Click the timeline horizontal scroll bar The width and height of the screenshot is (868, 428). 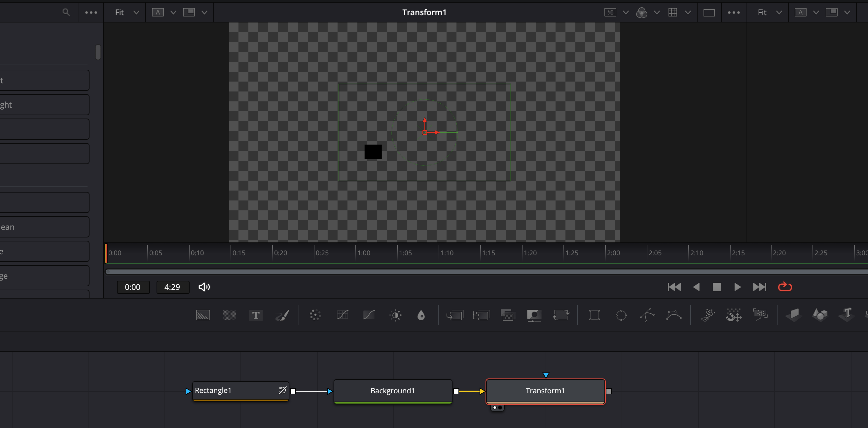click(x=487, y=272)
